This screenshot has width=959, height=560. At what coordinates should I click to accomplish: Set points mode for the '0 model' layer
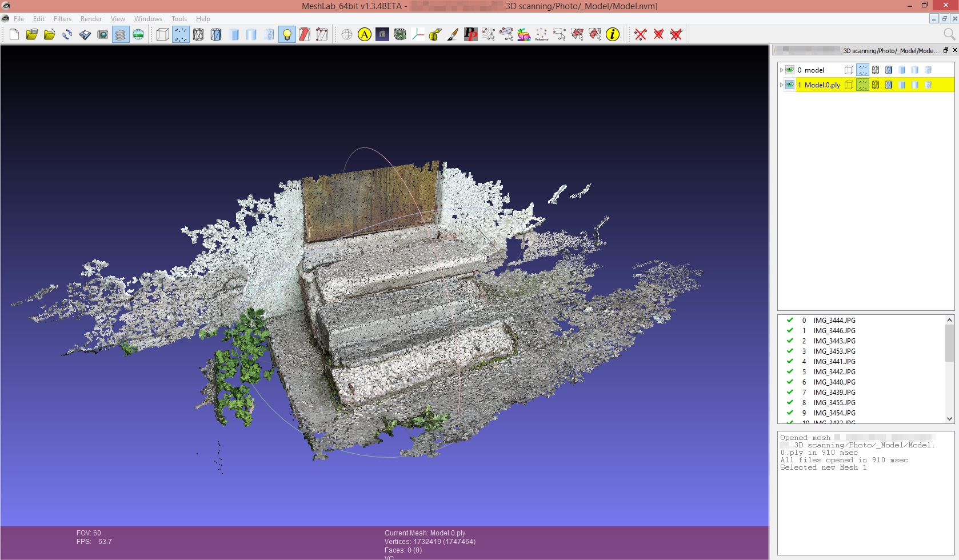coord(862,70)
